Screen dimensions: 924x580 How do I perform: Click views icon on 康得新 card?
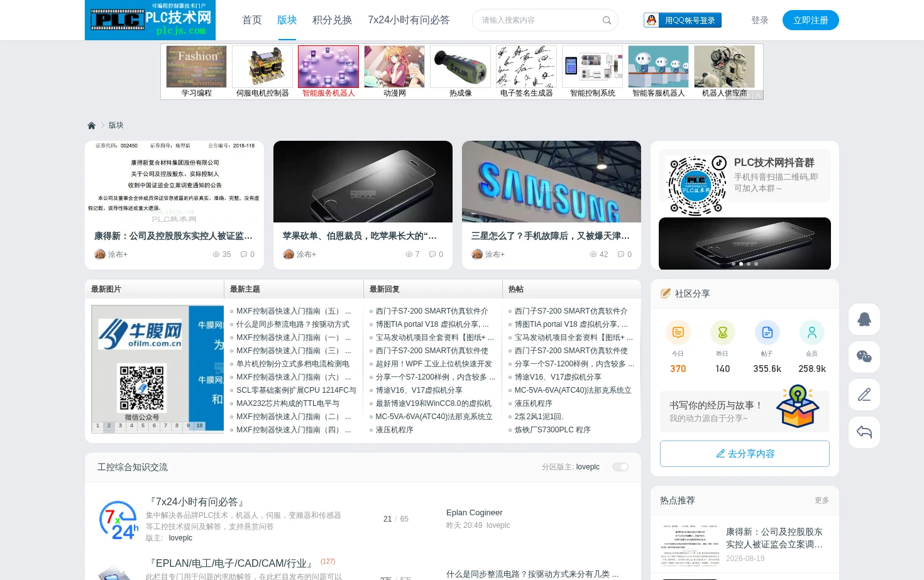point(216,254)
